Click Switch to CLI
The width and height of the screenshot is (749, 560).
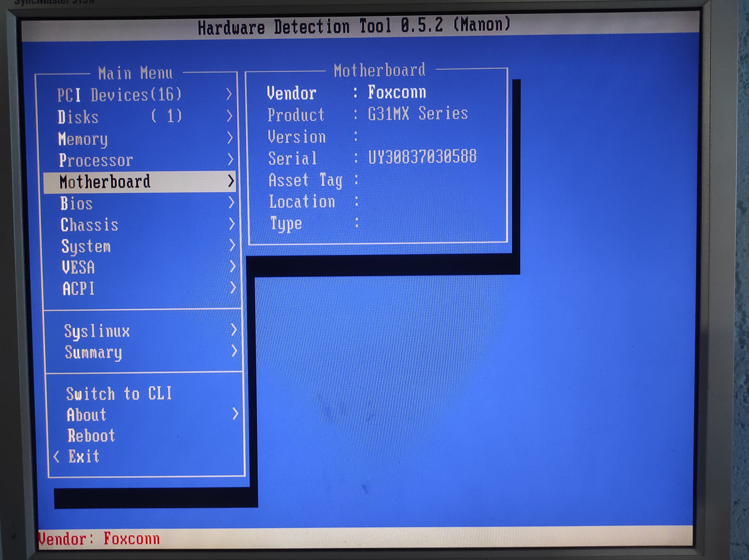(119, 394)
